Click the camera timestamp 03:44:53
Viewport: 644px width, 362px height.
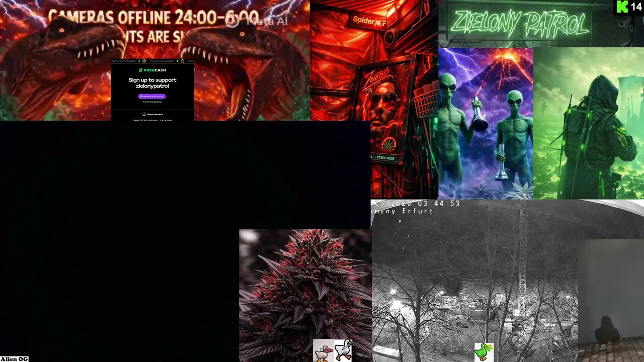pos(438,204)
